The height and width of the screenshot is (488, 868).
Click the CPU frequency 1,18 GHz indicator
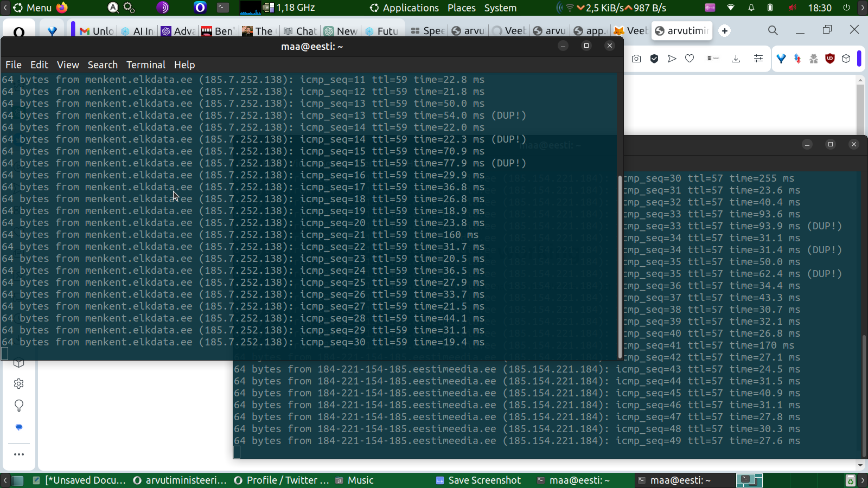289,8
